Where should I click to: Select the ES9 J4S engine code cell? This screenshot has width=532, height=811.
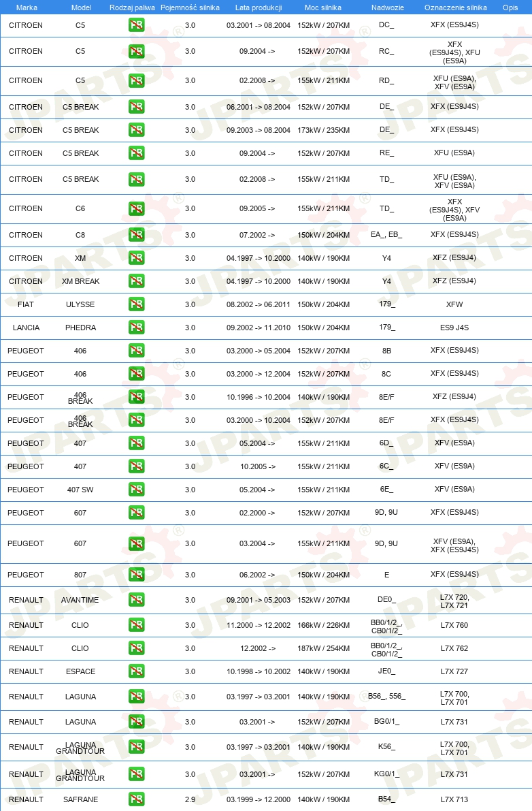pyautogui.click(x=454, y=328)
